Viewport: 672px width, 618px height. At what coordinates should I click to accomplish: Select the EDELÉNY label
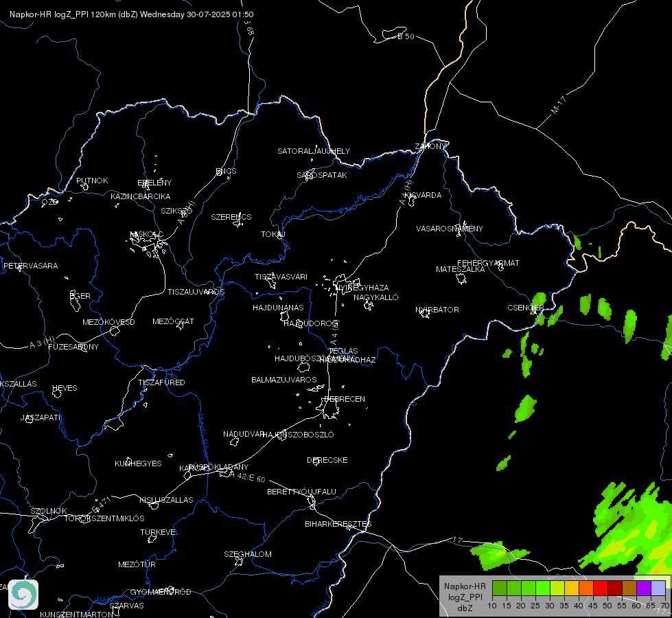[154, 183]
